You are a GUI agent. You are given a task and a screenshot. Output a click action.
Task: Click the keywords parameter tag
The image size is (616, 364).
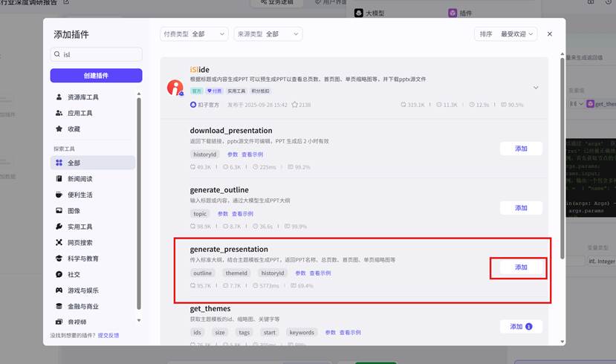tap(302, 333)
